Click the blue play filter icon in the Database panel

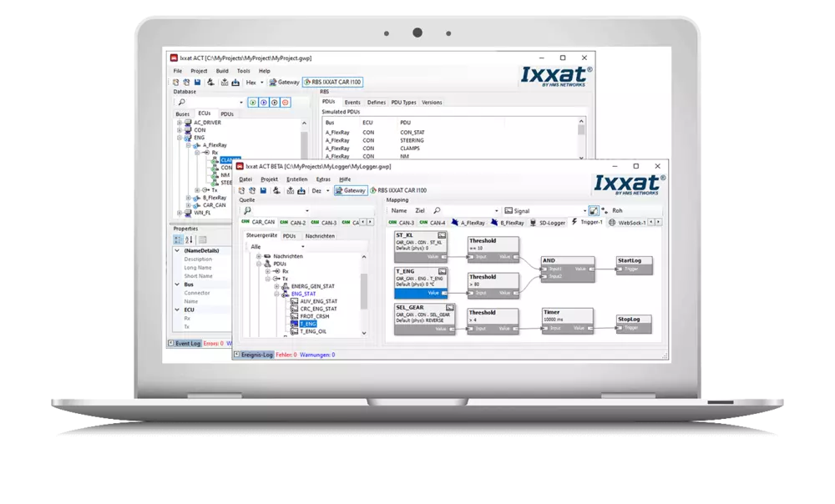[x=264, y=102]
